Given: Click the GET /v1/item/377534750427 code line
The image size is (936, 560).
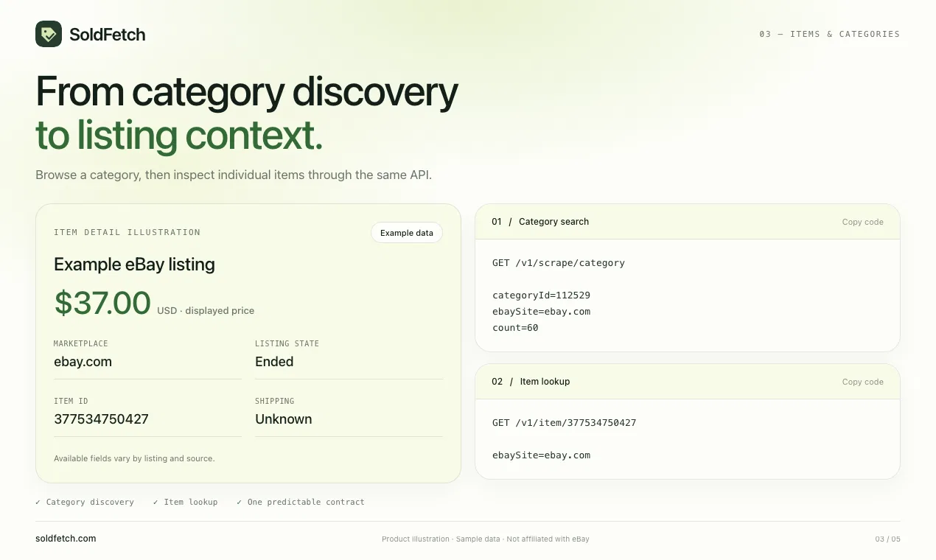Looking at the screenshot, I should coord(565,423).
